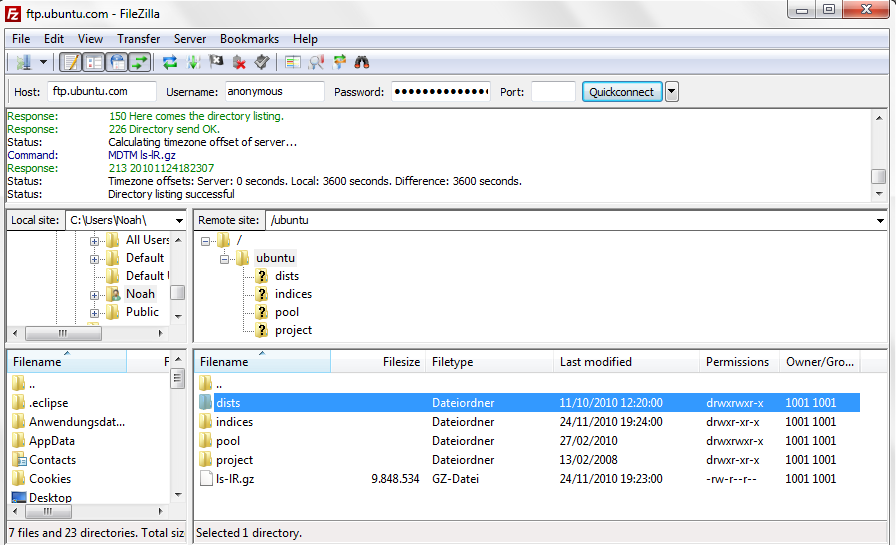Open the Local site path dropdown
This screenshot has width=896, height=545.
click(x=179, y=221)
